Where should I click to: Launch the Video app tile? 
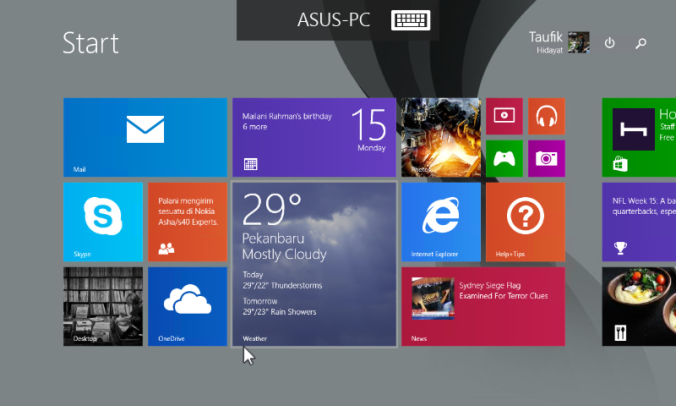504,116
